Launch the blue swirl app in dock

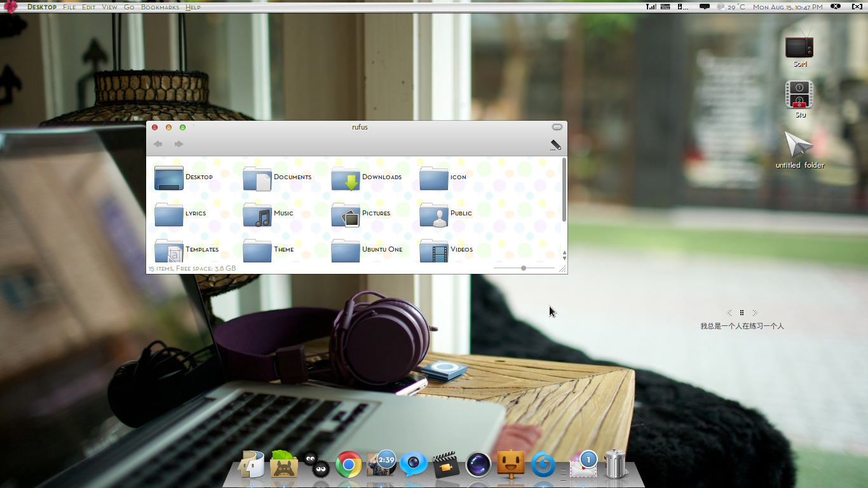tap(543, 465)
